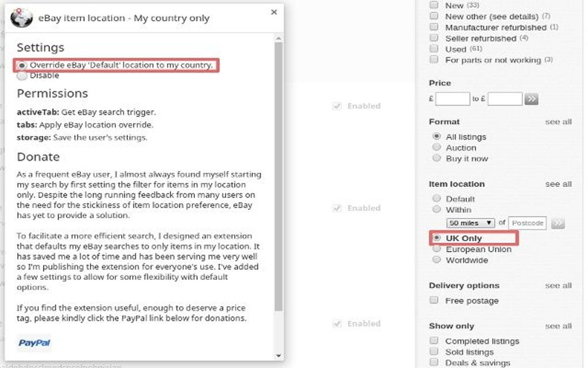Select the Disable setting option
Image resolution: width=588 pixels, height=368 pixels.
point(22,75)
